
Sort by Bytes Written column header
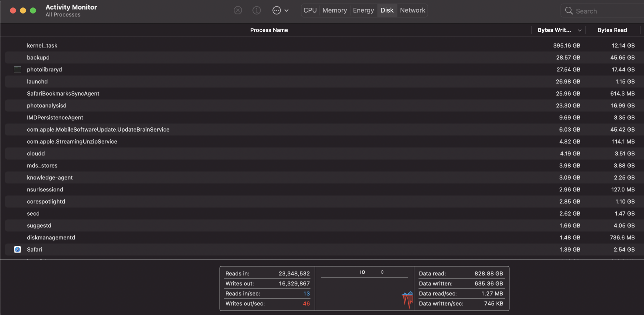point(554,30)
